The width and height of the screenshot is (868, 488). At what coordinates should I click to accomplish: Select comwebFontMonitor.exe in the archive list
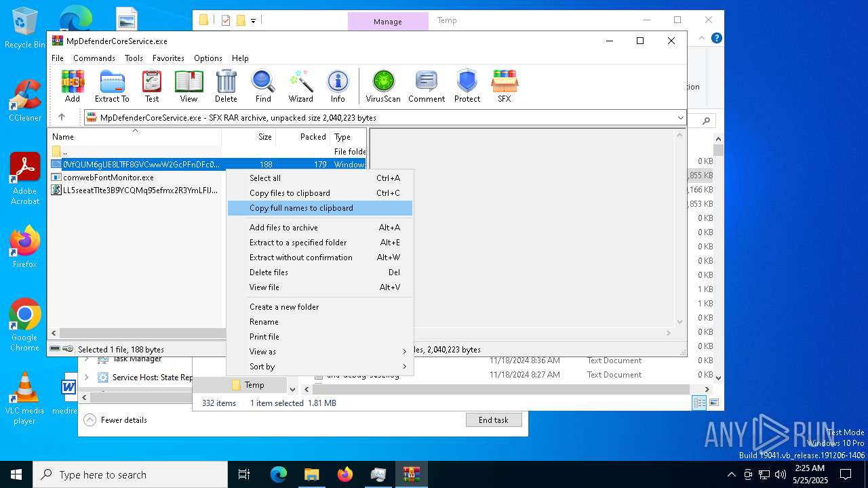click(x=108, y=178)
